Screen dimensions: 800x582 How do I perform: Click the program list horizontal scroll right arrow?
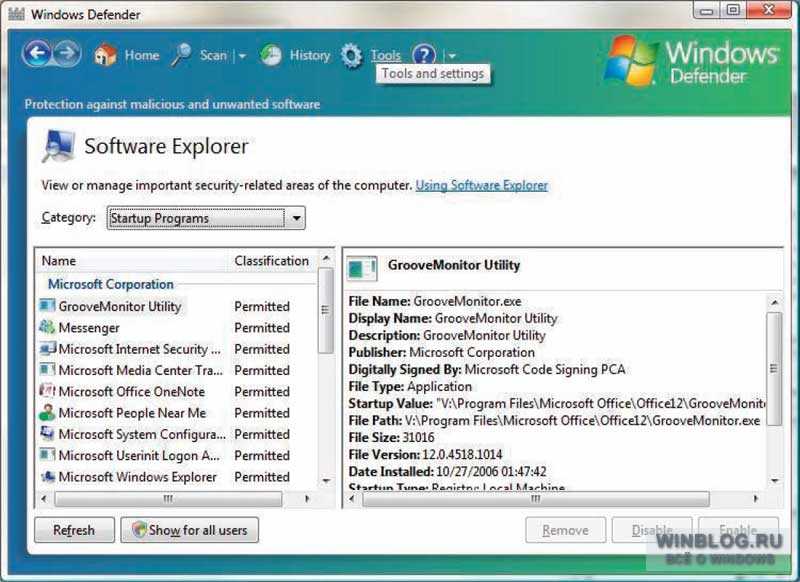click(x=307, y=498)
